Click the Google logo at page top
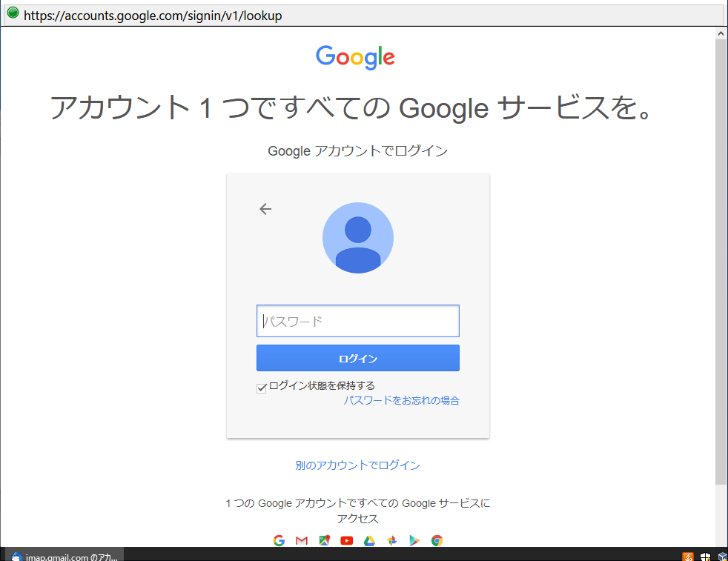Image resolution: width=728 pixels, height=561 pixels. (355, 57)
